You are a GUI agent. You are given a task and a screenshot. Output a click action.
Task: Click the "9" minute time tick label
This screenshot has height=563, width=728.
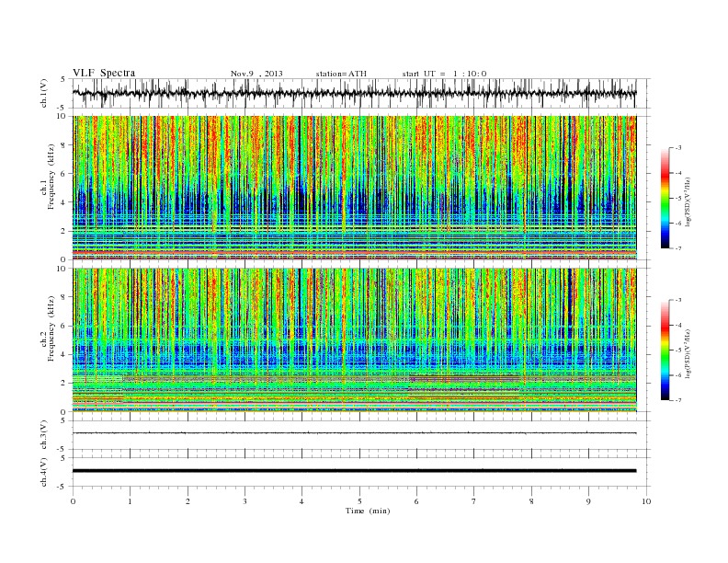(588, 501)
